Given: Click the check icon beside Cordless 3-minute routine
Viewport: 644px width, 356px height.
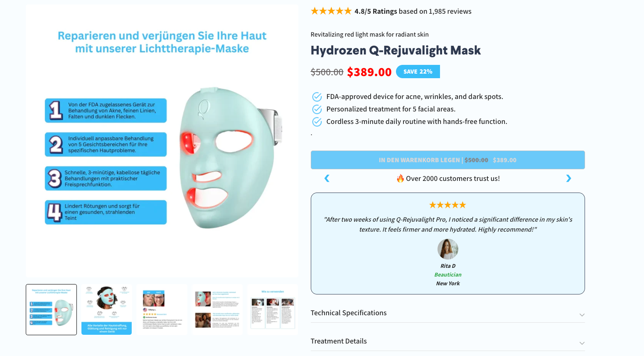Looking at the screenshot, I should 317,122.
